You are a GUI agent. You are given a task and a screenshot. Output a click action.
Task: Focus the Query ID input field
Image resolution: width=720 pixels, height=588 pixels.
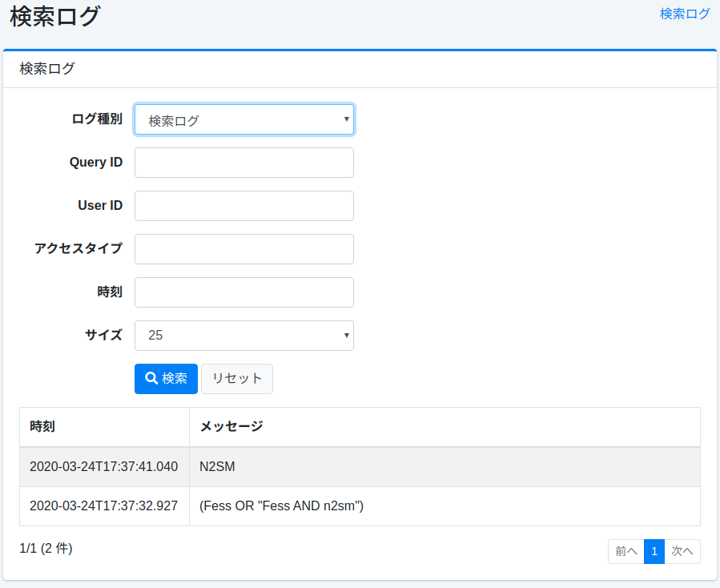pos(243,162)
